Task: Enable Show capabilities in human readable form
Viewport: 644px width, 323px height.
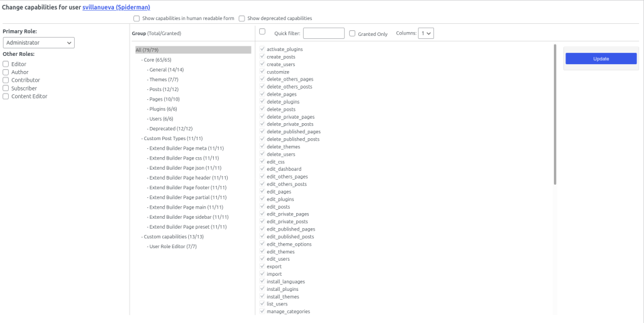Action: (x=136, y=19)
